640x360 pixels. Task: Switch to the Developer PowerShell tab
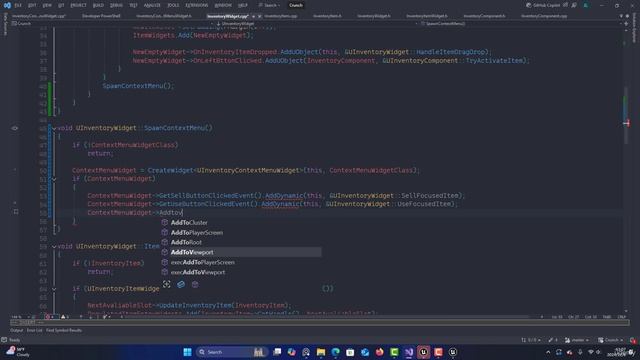[101, 16]
